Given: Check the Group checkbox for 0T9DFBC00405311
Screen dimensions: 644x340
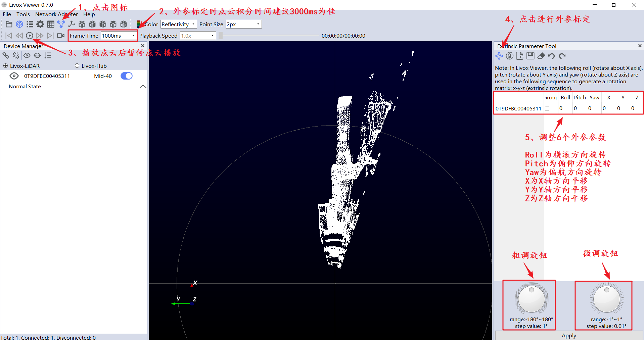Looking at the screenshot, I should [547, 108].
